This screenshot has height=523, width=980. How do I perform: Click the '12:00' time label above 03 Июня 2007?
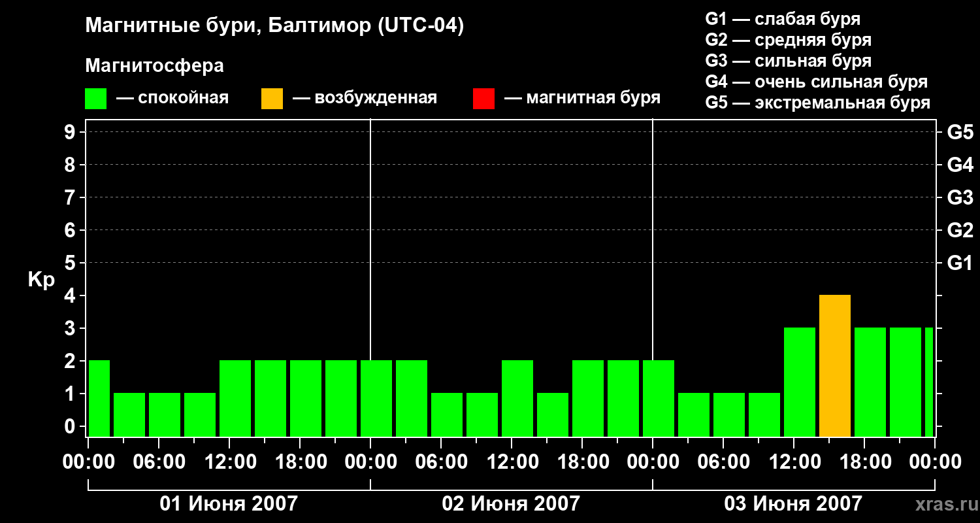[794, 462]
